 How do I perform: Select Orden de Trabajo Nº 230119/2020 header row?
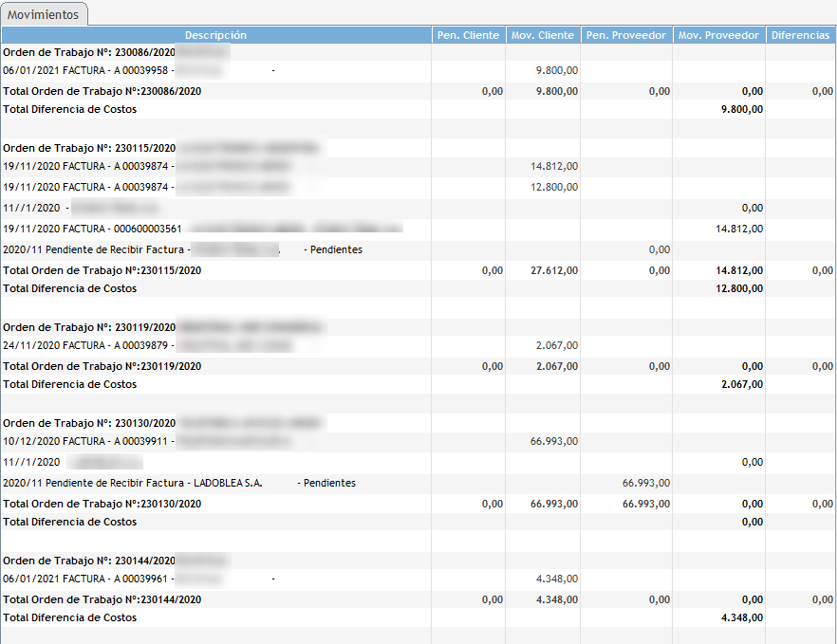89,327
